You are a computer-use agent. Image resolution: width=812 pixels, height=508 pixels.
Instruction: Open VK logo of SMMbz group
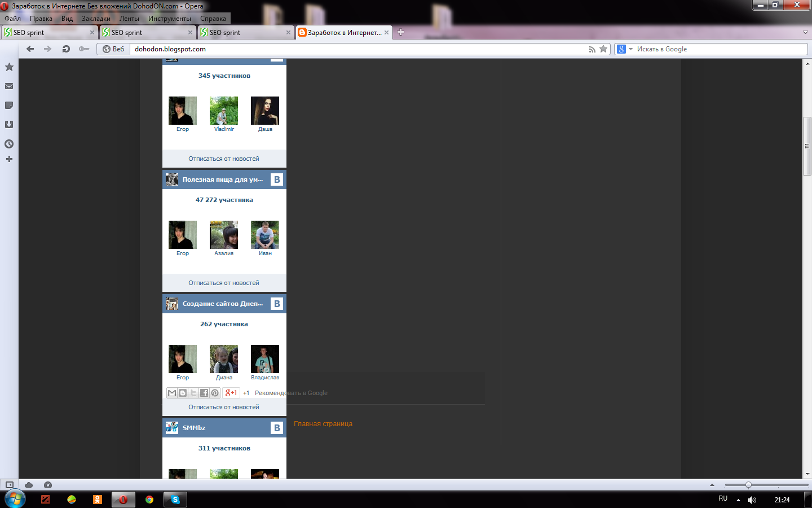[x=277, y=428]
